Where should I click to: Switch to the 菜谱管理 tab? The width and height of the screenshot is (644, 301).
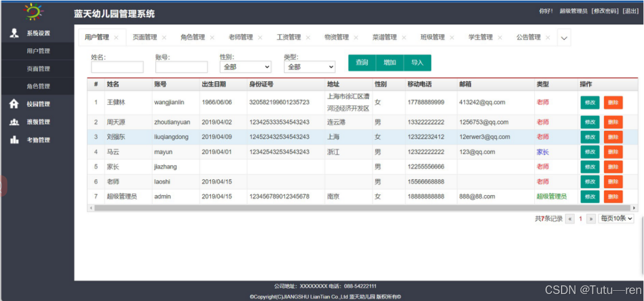[385, 37]
